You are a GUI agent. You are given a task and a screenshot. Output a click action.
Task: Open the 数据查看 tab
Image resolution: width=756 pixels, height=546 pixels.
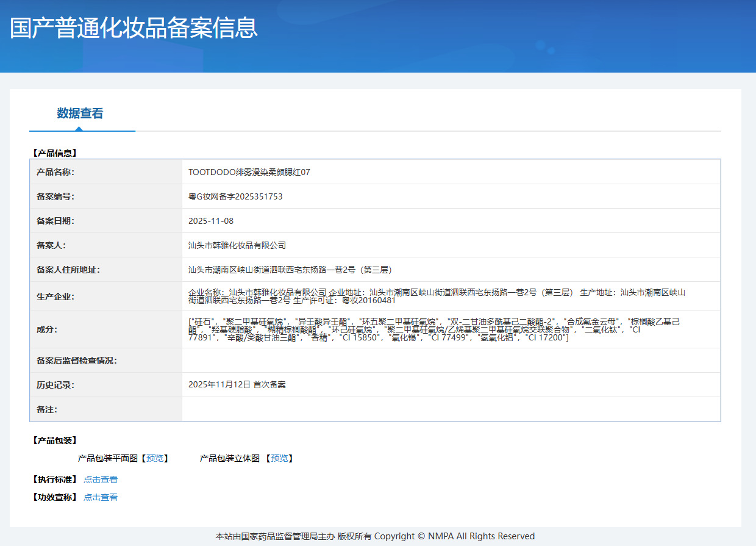pos(80,113)
